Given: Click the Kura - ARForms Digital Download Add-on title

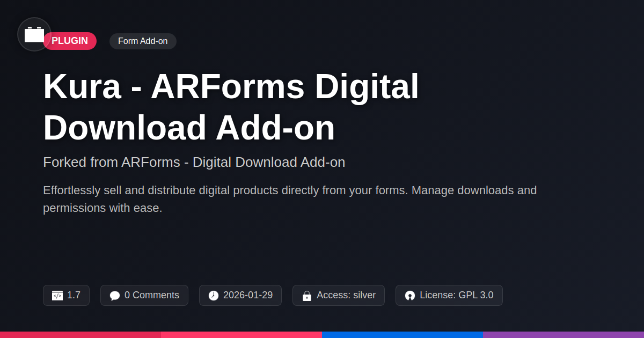Looking at the screenshot, I should (x=231, y=107).
